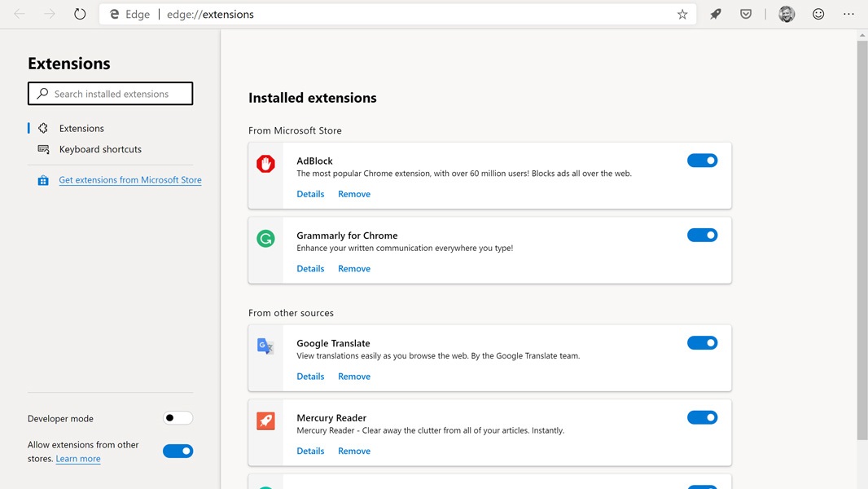Disable the AdBlock extension toggle
Viewport: 868px width, 489px height.
pyautogui.click(x=702, y=161)
